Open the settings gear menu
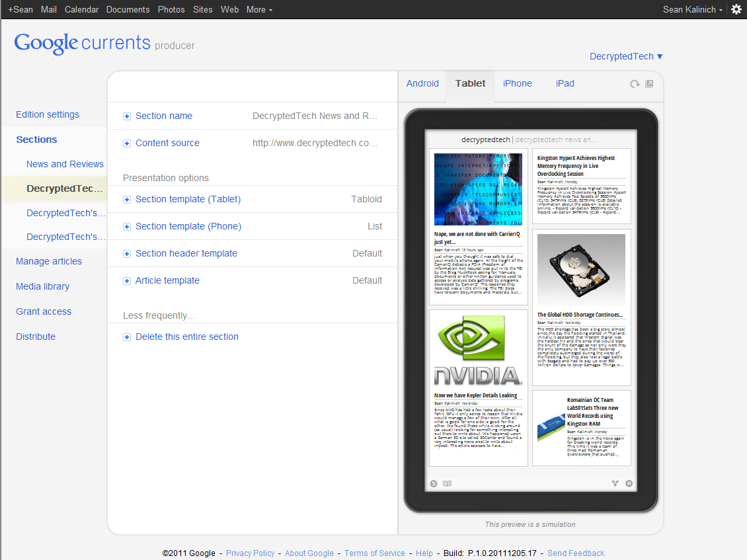747x560 pixels. [x=736, y=9]
